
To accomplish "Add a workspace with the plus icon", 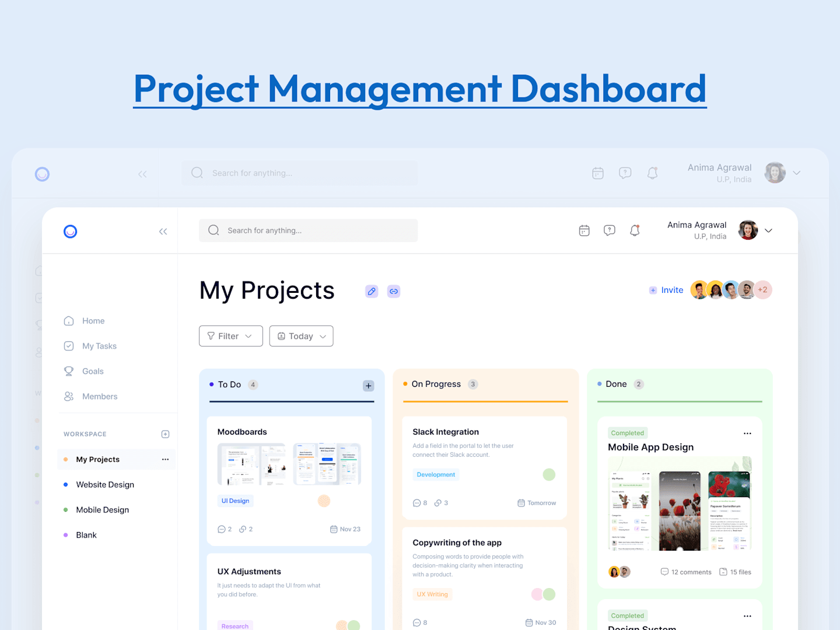I will point(165,434).
